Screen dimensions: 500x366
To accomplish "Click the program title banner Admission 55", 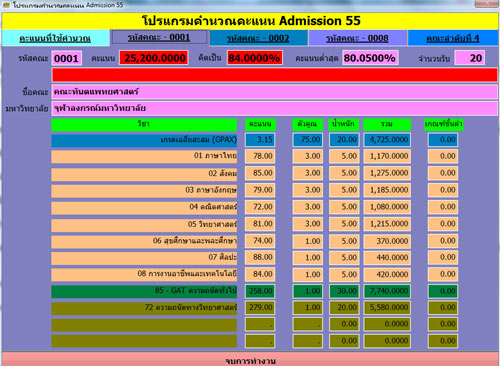I will tap(250, 21).
